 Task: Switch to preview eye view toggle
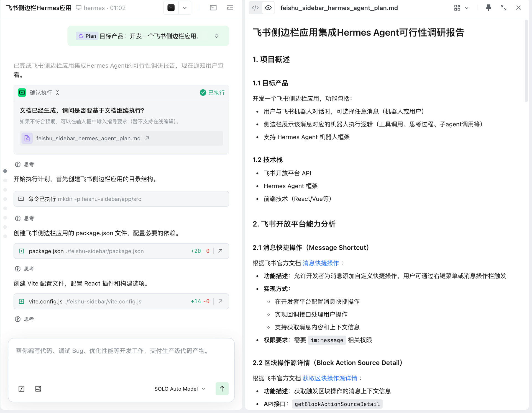(268, 8)
